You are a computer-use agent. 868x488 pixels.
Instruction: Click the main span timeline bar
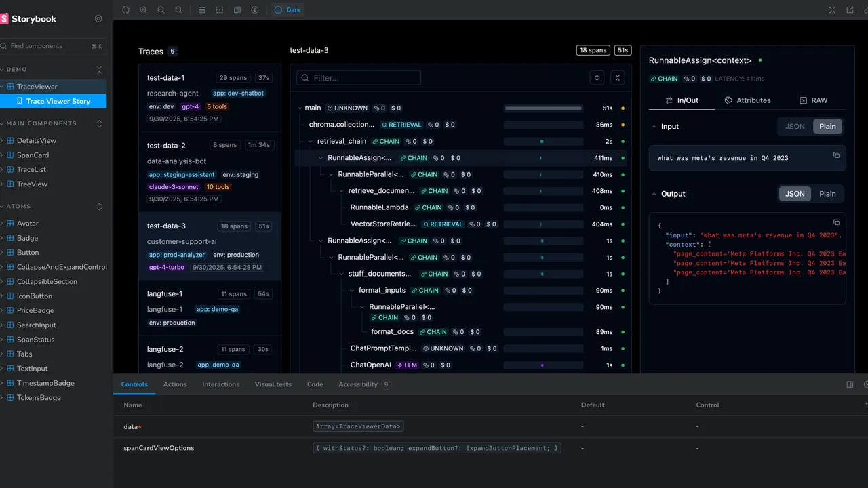pyautogui.click(x=543, y=108)
